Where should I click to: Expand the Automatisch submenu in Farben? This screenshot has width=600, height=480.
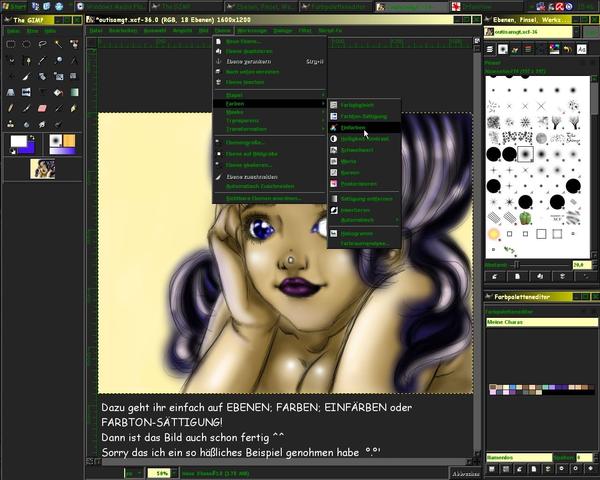364,220
